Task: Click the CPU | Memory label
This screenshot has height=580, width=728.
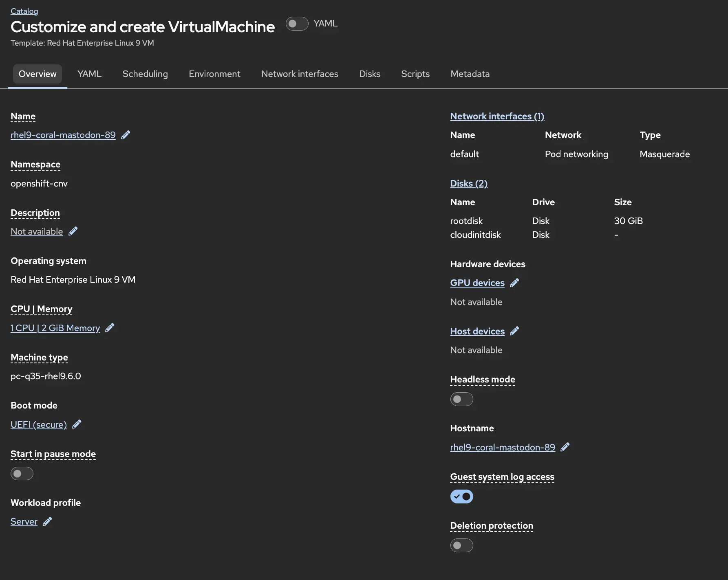Action: click(x=42, y=309)
